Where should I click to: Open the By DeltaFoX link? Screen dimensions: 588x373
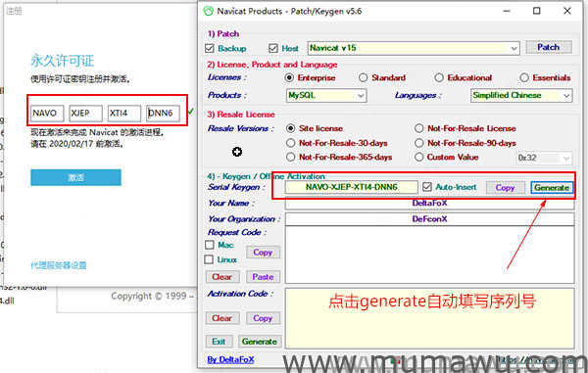230,360
